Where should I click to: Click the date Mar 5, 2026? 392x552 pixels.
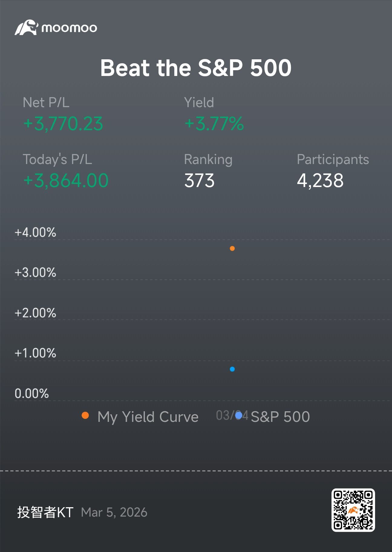click(114, 513)
